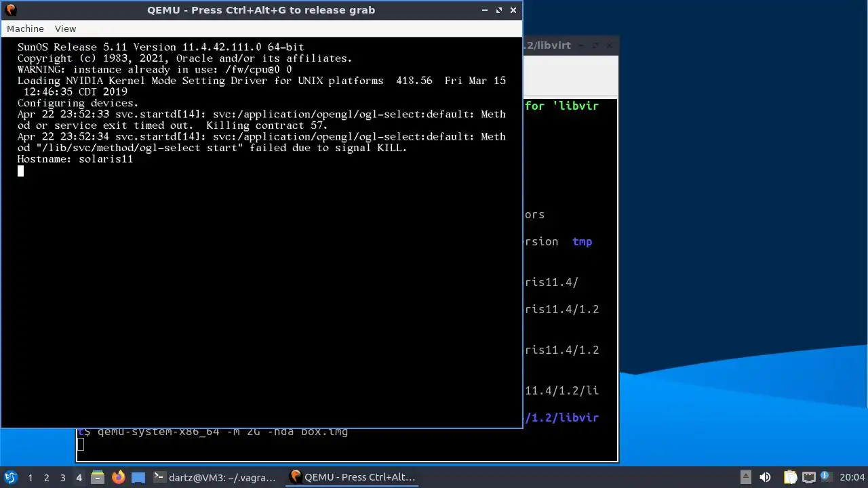The width and height of the screenshot is (868, 488).
Task: Click the QEMU window title bar icon
Action: coord(10,10)
